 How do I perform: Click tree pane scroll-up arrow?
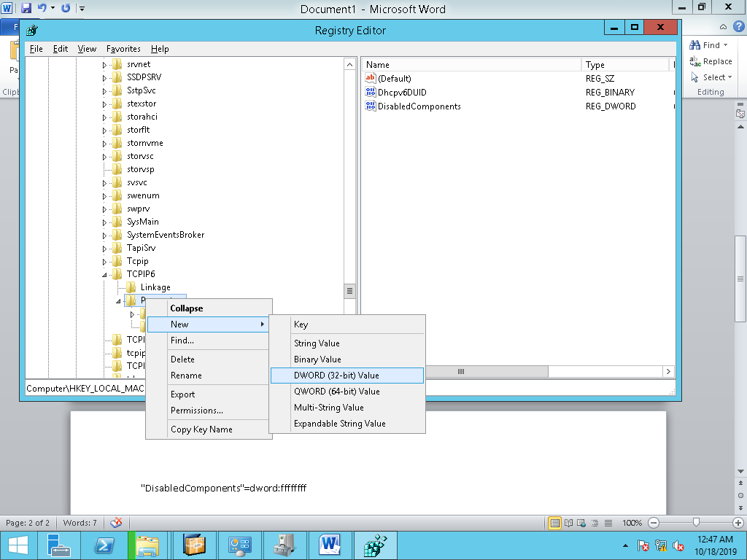[x=349, y=64]
